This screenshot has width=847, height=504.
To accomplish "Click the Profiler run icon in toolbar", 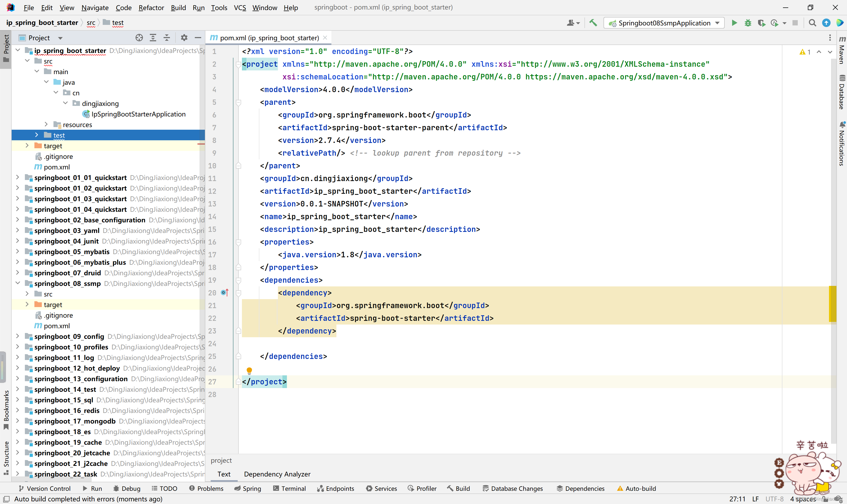I will click(x=774, y=23).
